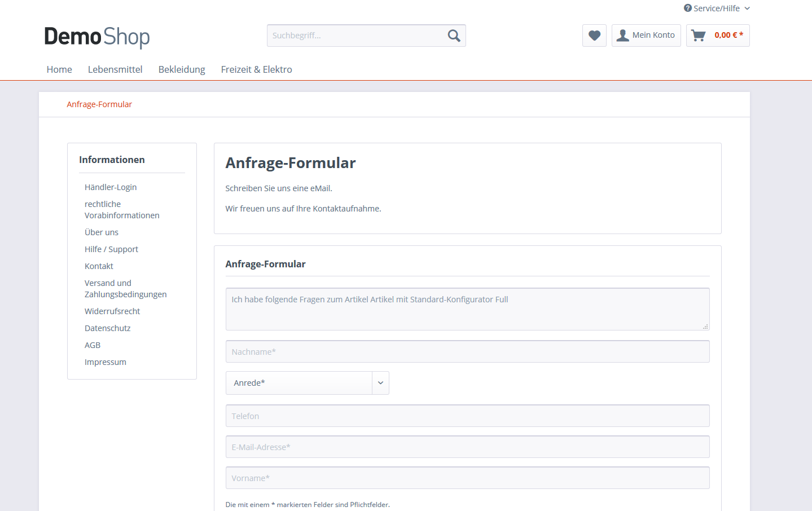The image size is (812, 511).
Task: Click the Mein Konto user icon
Action: click(x=622, y=36)
